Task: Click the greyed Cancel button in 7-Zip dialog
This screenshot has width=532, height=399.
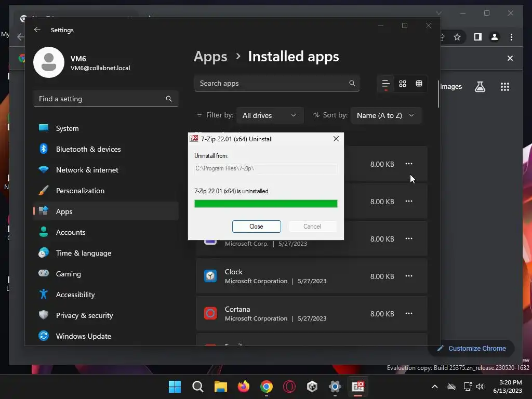Action: pos(312,227)
